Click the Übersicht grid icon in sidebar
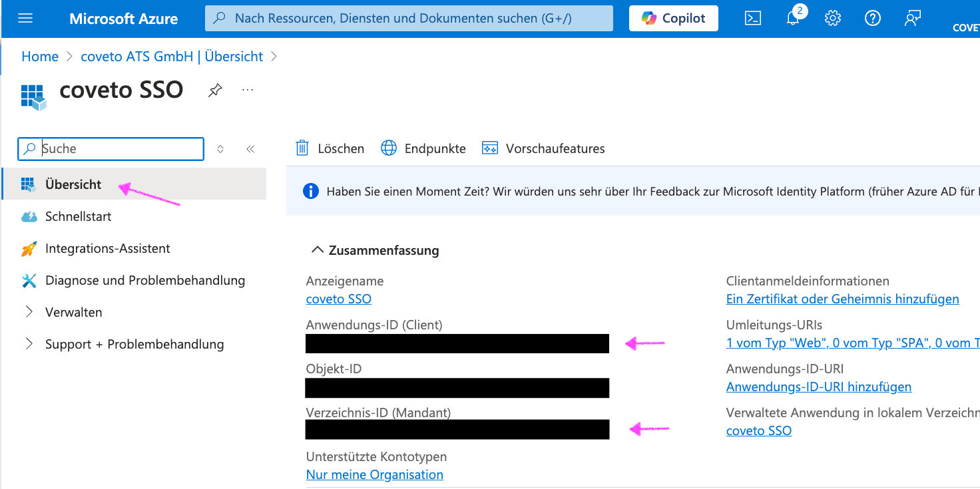 click(29, 184)
